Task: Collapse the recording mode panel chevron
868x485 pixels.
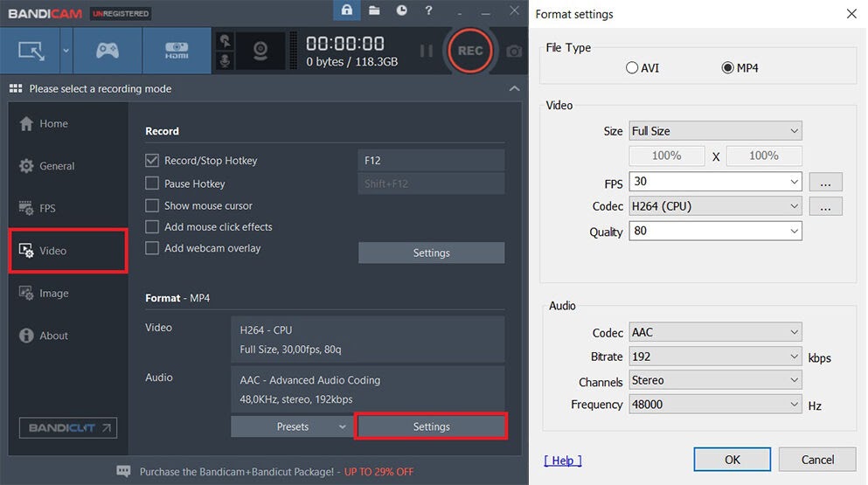Action: (514, 88)
